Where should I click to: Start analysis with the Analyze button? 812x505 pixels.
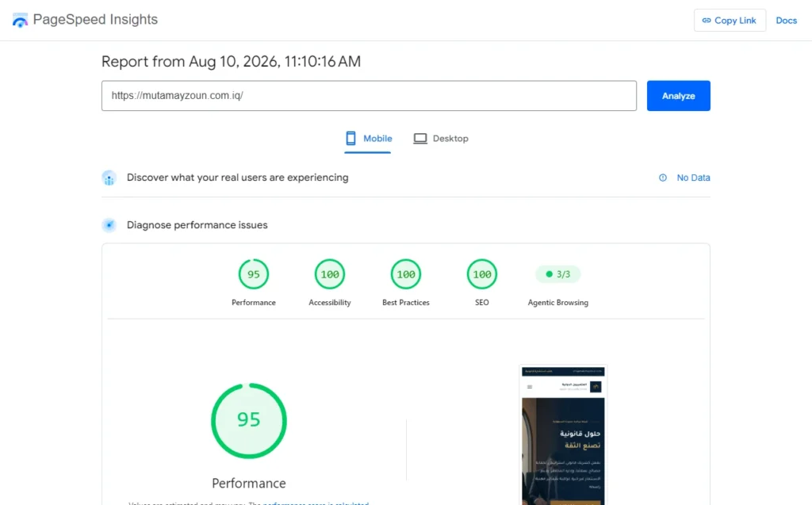[x=679, y=95]
